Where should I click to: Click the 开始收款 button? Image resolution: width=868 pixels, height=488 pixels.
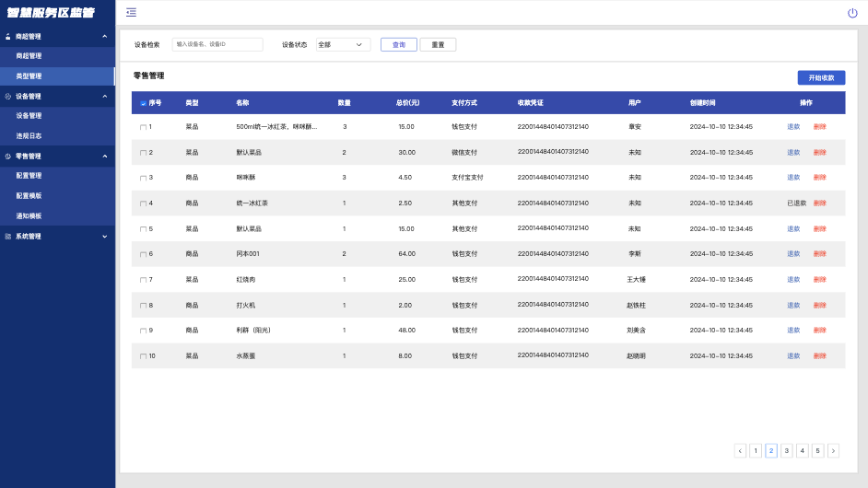point(821,78)
